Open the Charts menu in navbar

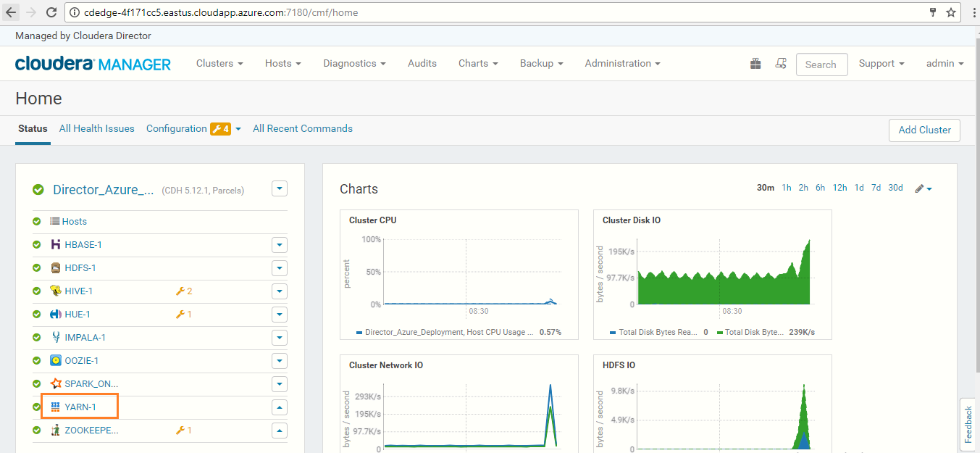click(x=478, y=63)
